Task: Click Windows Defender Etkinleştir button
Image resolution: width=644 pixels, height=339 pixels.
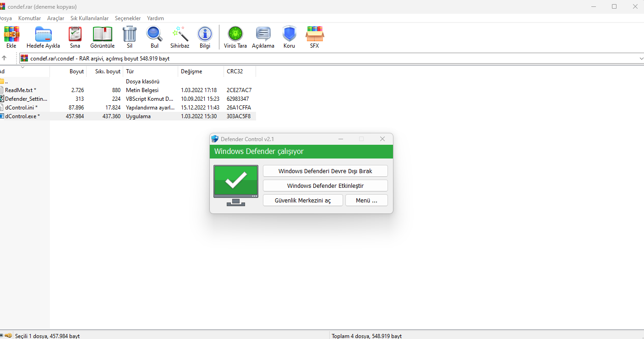Action: click(325, 186)
